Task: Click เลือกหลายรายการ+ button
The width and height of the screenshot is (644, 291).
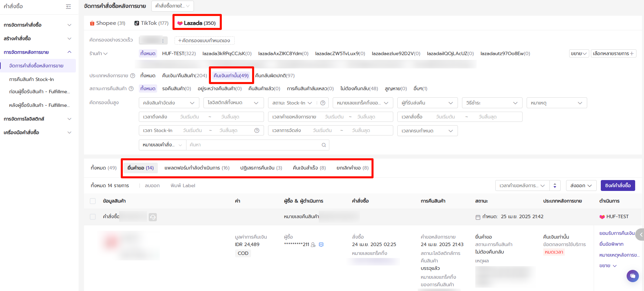Action: pos(613,53)
